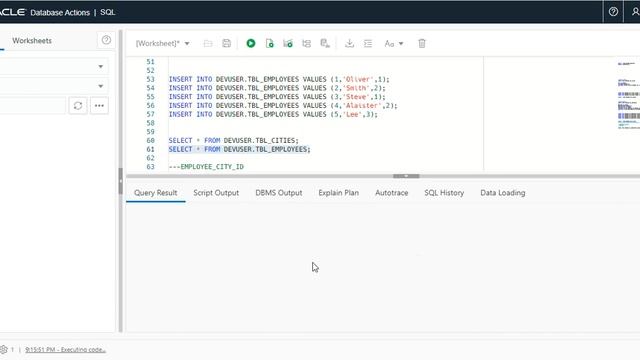Run the statement with the green play button
This screenshot has width=640, height=360.
click(251, 43)
